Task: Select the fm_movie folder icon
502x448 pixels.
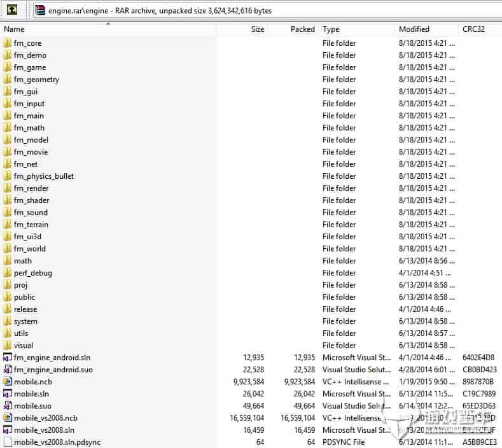Action: click(7, 152)
